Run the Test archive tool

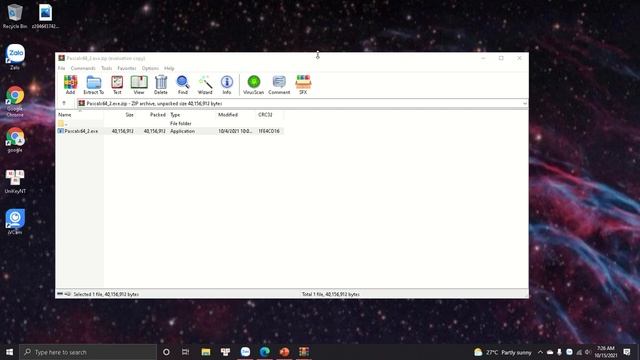tap(117, 85)
